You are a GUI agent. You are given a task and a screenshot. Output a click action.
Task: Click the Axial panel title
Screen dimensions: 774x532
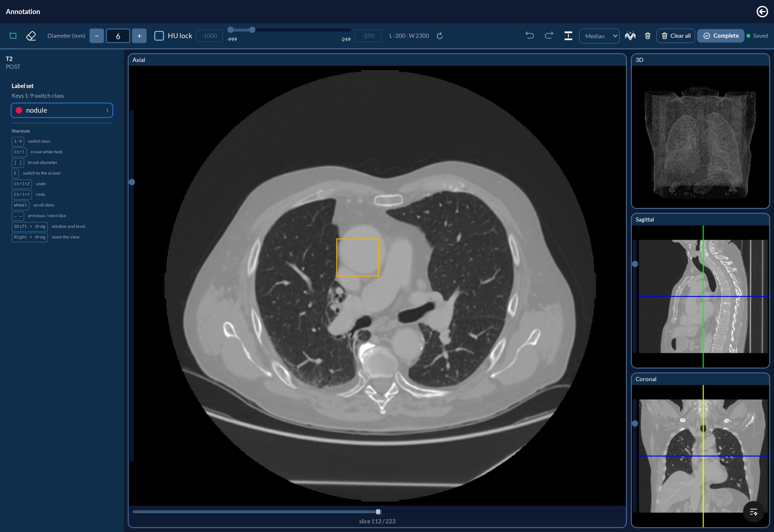click(x=139, y=60)
